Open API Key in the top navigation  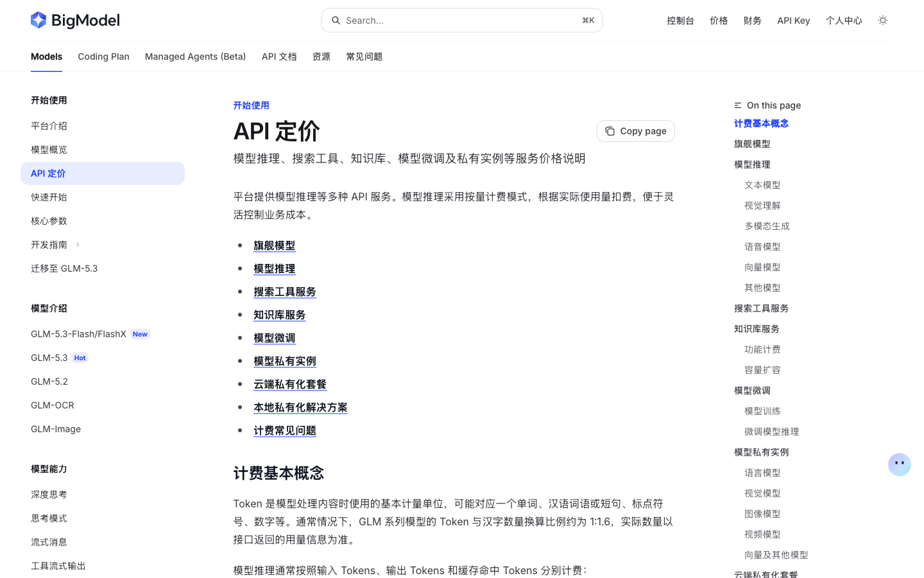pos(794,21)
